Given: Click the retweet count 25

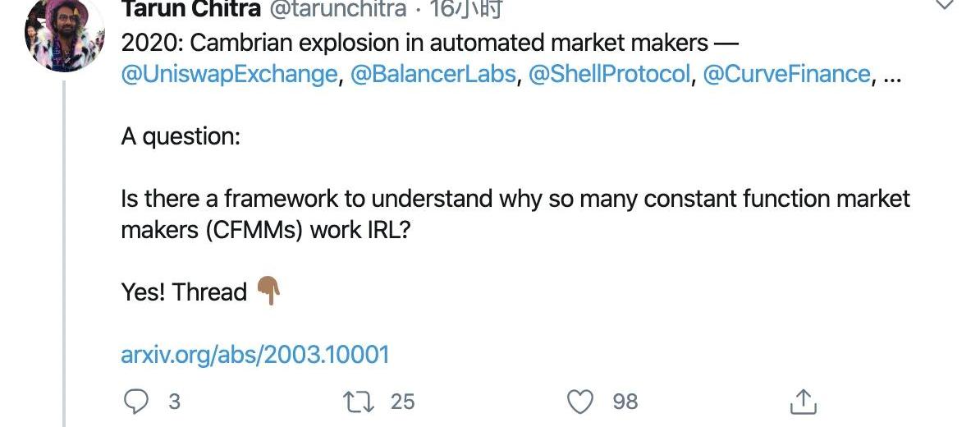Looking at the screenshot, I should [x=402, y=401].
